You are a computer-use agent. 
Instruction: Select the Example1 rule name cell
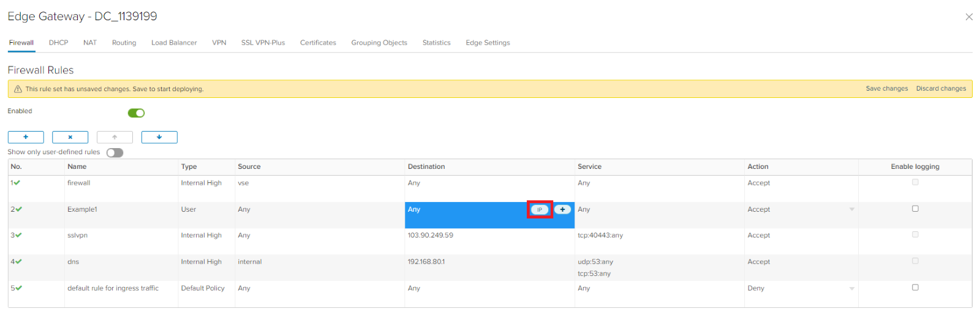tap(82, 209)
